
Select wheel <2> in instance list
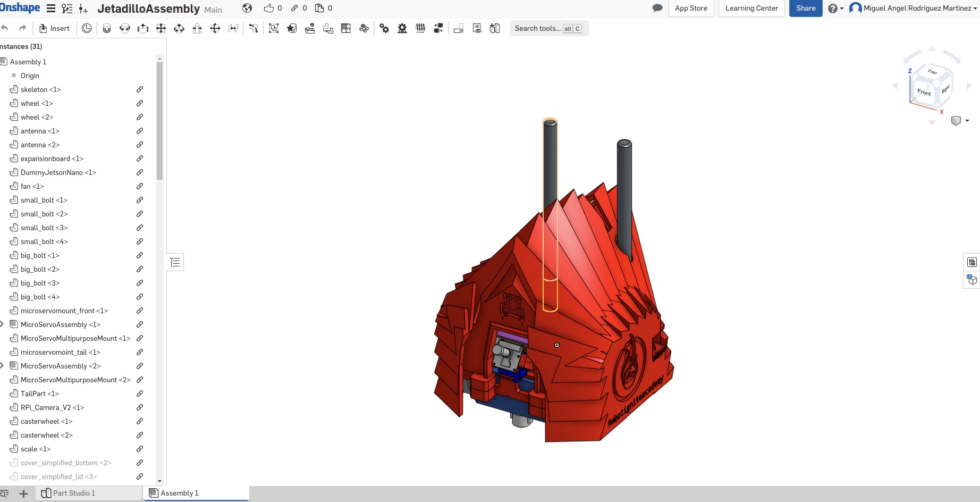(37, 117)
